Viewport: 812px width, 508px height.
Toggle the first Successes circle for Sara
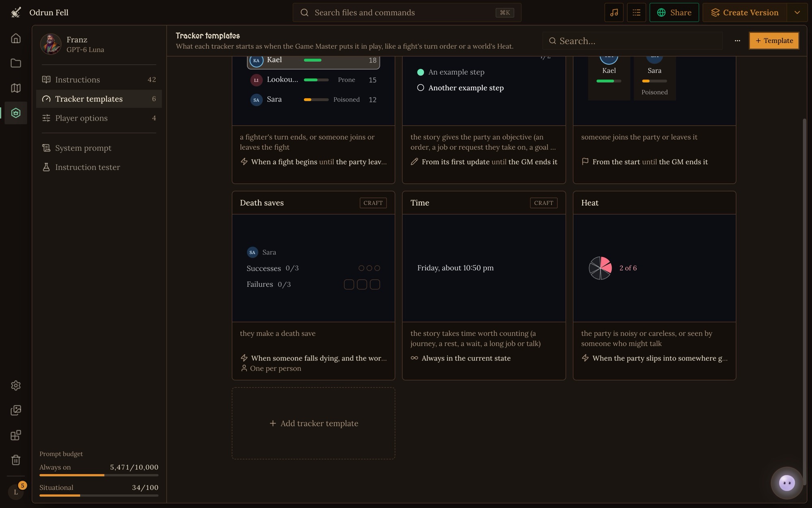tap(361, 268)
